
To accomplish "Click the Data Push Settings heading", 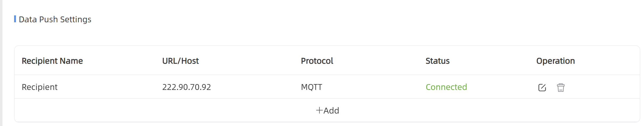I will click(55, 19).
